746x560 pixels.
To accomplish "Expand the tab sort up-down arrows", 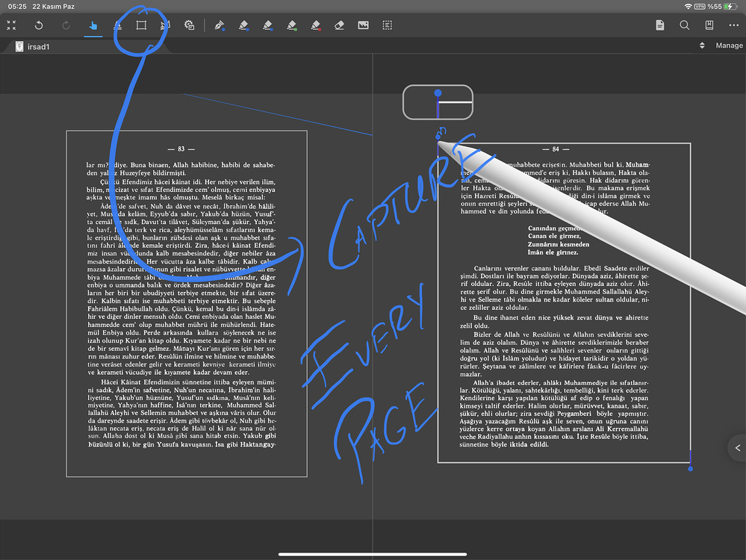I will [x=702, y=46].
